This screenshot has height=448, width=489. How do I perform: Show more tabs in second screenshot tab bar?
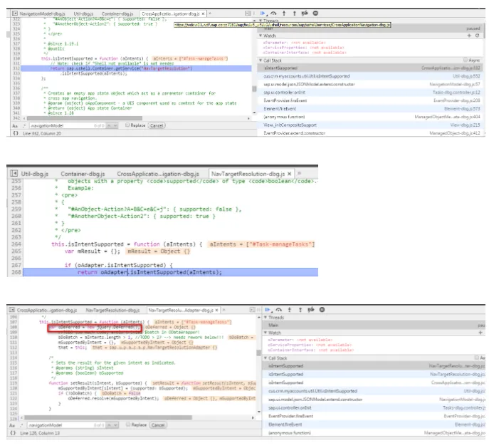pos(299,173)
